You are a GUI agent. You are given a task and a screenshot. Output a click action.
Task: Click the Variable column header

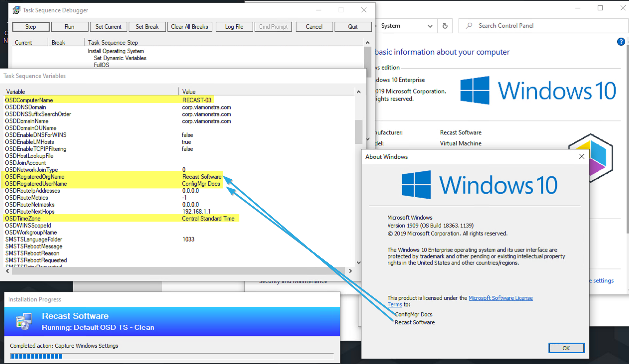16,92
